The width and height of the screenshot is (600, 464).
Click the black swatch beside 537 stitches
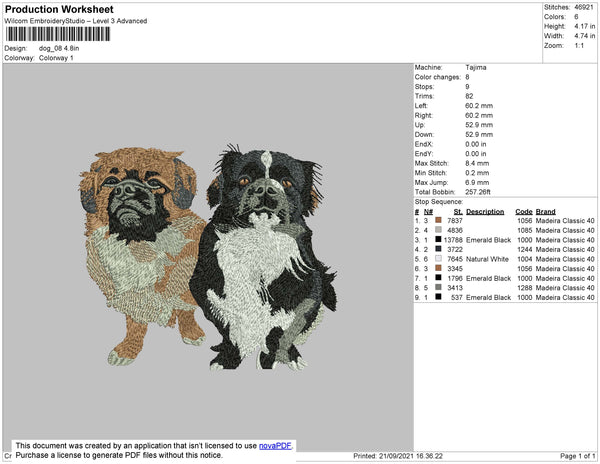click(438, 297)
